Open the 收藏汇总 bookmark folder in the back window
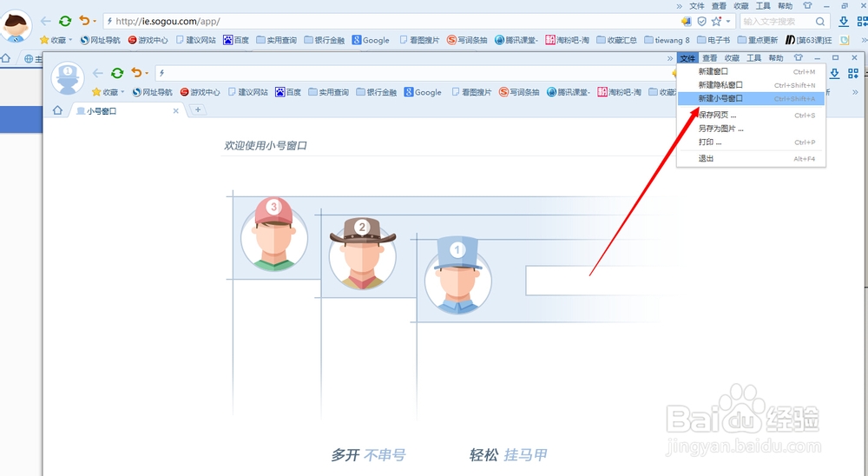This screenshot has height=476, width=868. coord(616,40)
